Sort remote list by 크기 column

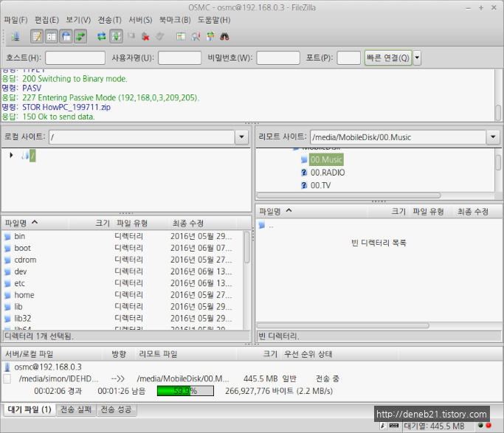(x=389, y=212)
